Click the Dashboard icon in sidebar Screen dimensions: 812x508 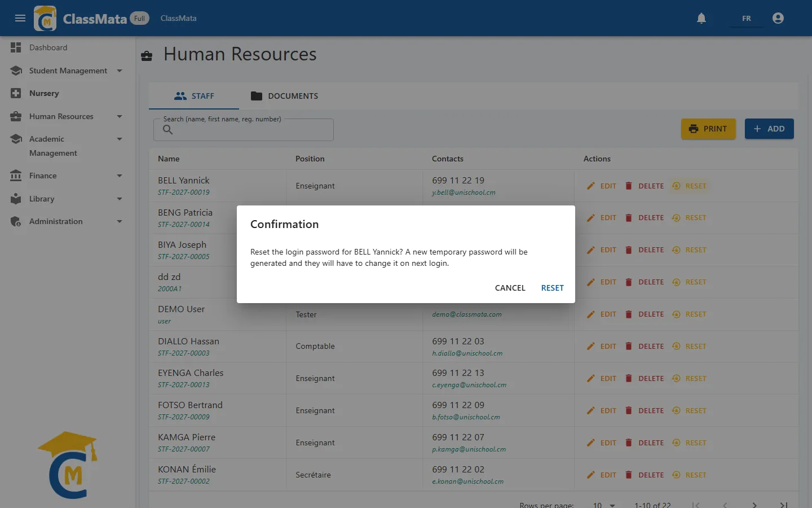(16, 47)
